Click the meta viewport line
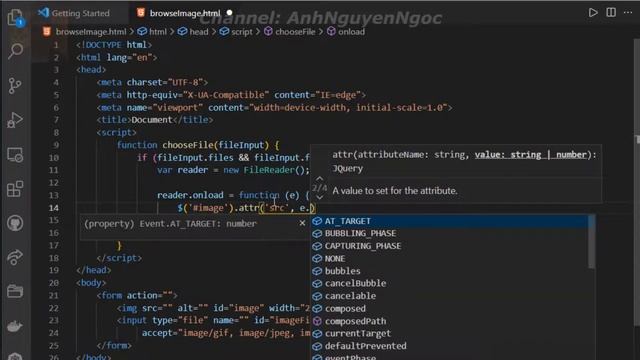The height and width of the screenshot is (360, 640). click(x=274, y=108)
